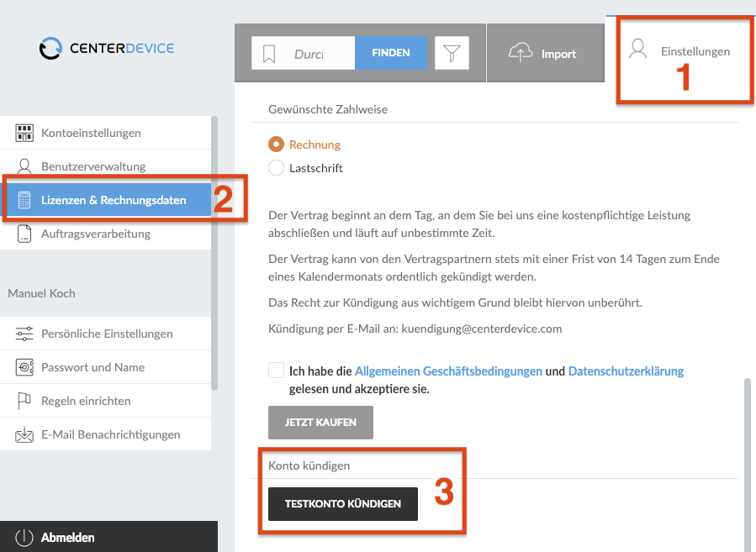The width and height of the screenshot is (756, 552).
Task: Click Abmelden to log out
Action: tap(108, 537)
